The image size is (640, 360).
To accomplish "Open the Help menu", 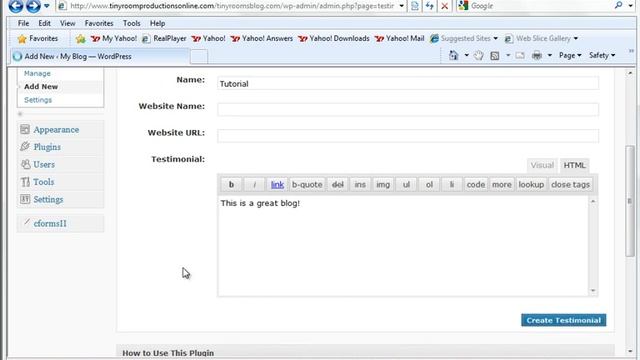I will click(x=157, y=23).
